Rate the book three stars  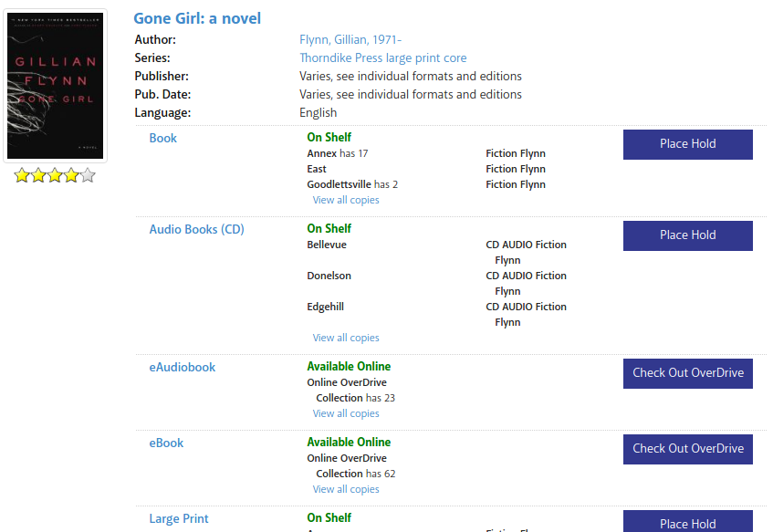click(x=55, y=175)
